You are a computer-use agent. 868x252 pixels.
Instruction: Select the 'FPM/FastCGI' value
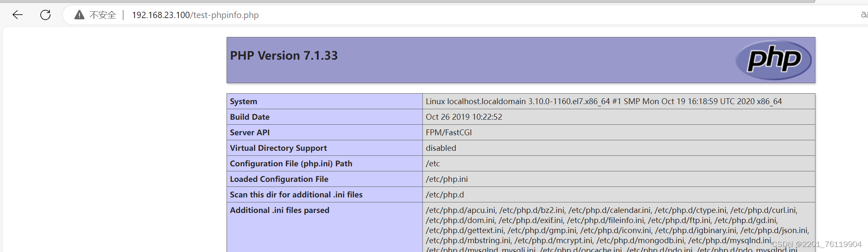pos(449,132)
